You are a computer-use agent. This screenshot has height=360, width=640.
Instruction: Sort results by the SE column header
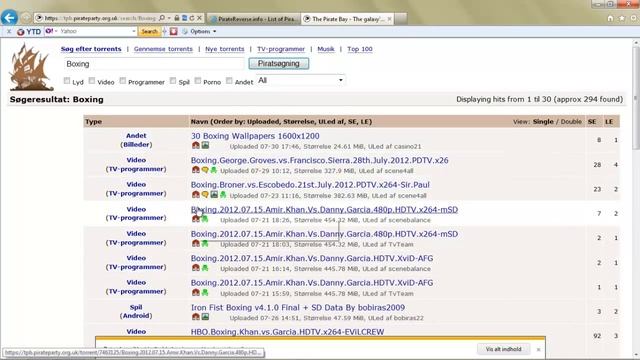592,122
